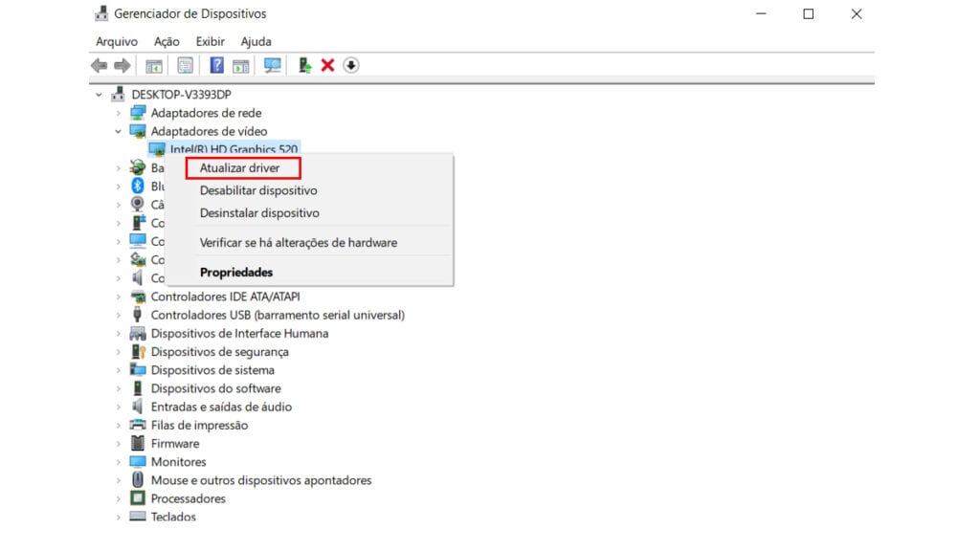Screen dimensions: 980x551
Task: Expand the Processadores chevron
Action: click(118, 499)
